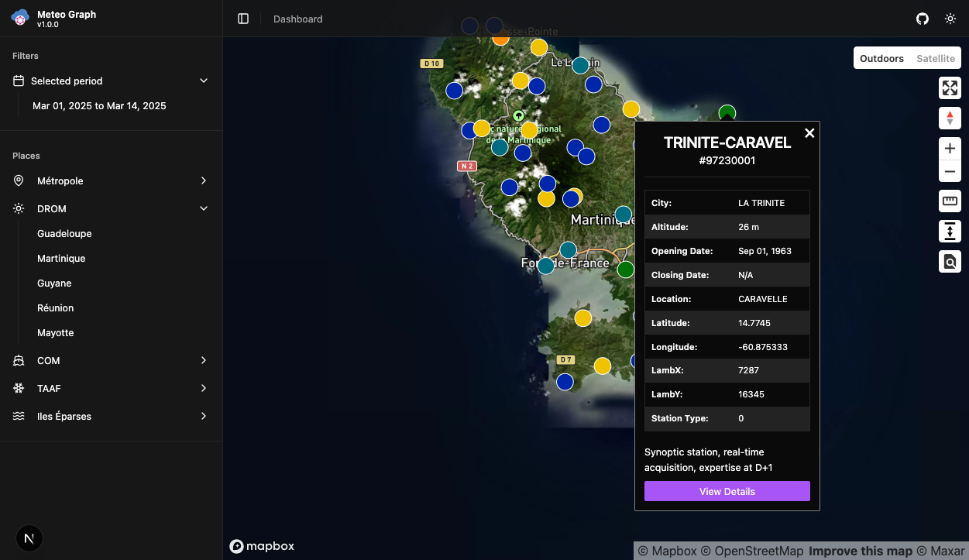The image size is (969, 560).
Task: Click the Meteo Graph logo icon
Action: point(20,19)
